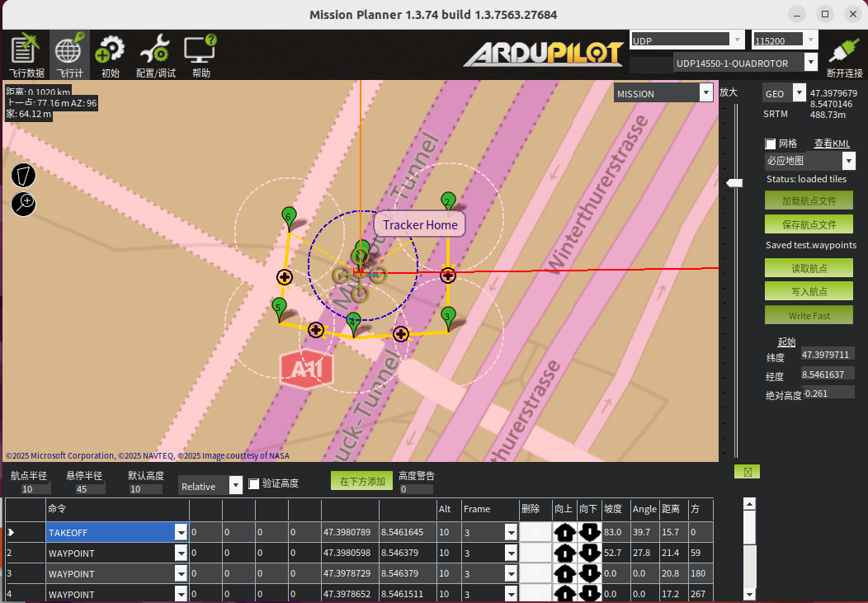Move waypoint row 3 up with its arrow

[x=564, y=573]
